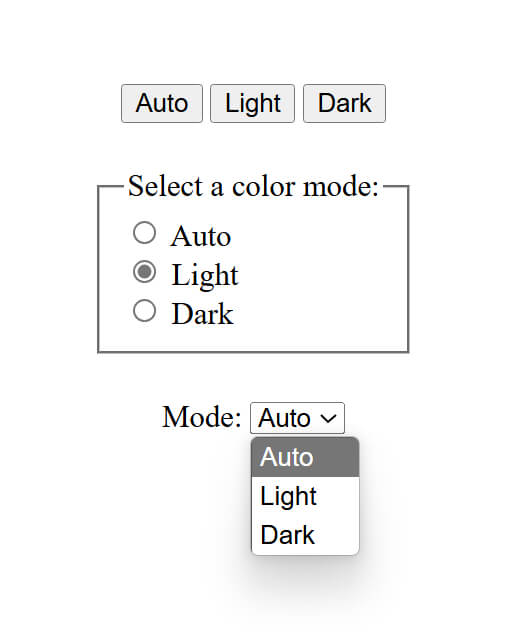Click the fieldset's bottom border line
Viewport: 508px width, 644px height.
(253, 352)
